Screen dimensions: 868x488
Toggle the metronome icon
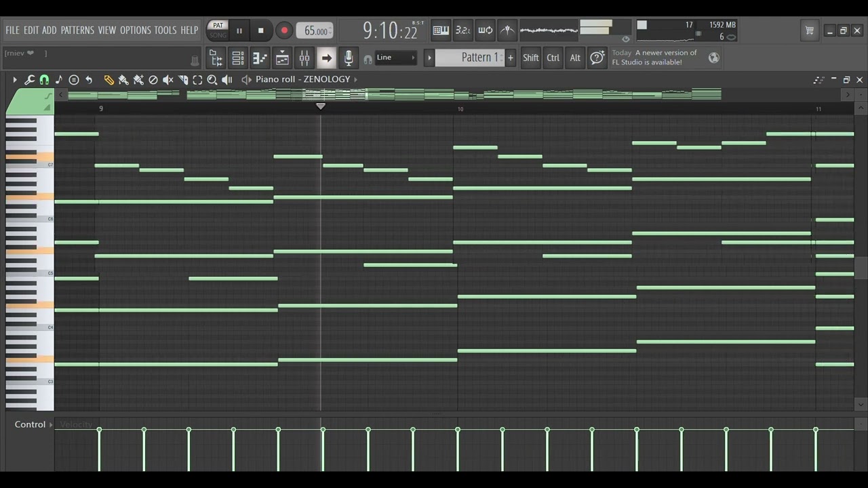point(507,30)
